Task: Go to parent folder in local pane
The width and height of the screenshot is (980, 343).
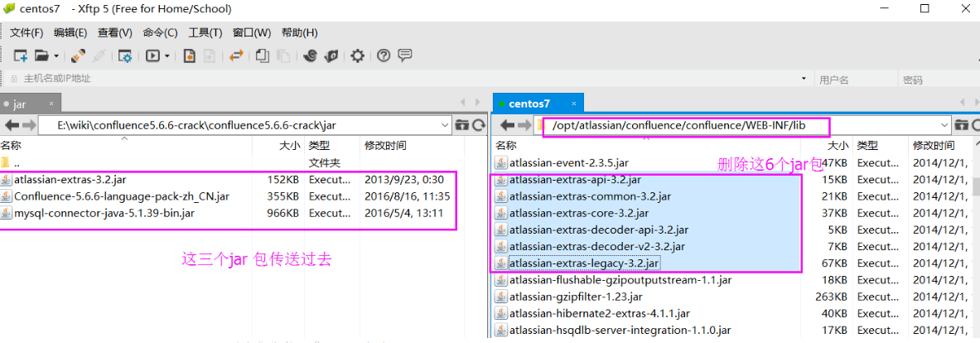Action: click(462, 125)
